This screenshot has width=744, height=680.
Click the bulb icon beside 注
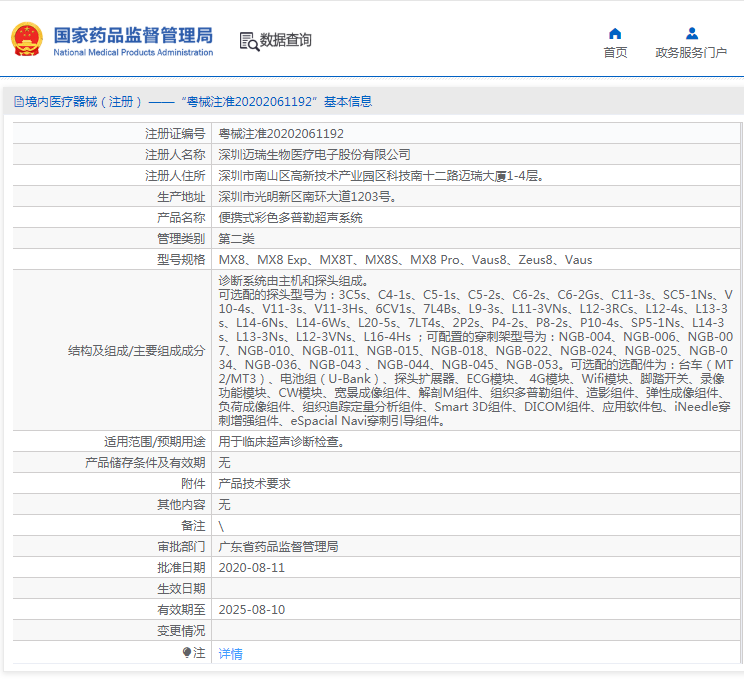click(x=187, y=653)
